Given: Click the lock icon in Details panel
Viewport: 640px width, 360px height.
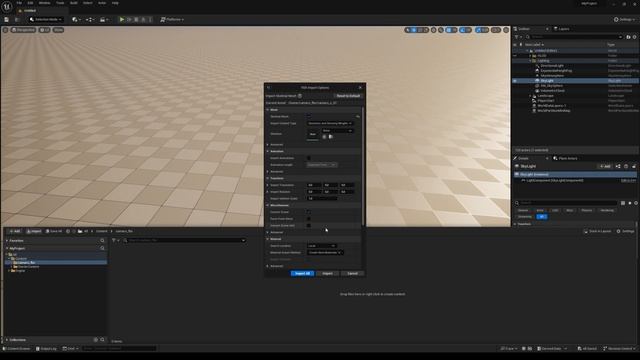Looking at the screenshot, I should [634, 167].
